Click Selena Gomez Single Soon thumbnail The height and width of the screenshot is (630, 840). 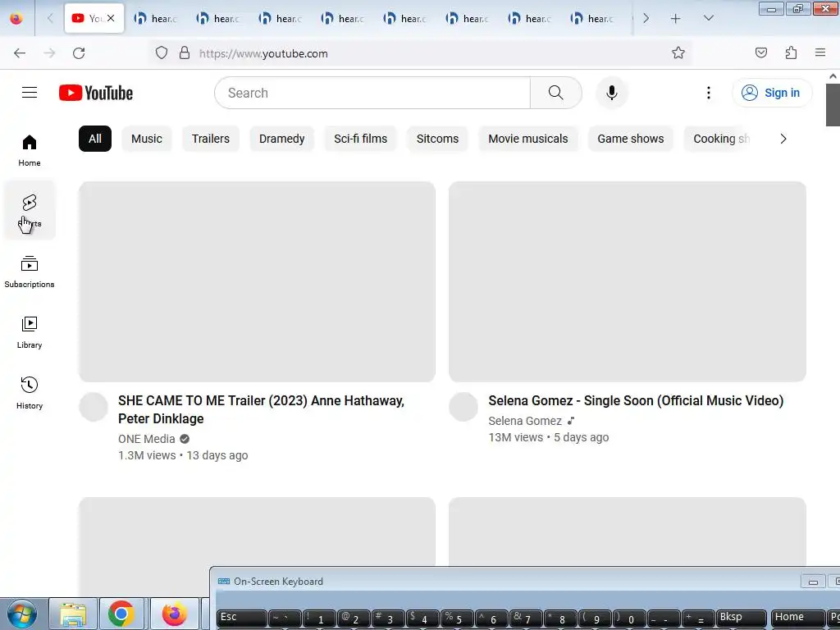point(628,281)
